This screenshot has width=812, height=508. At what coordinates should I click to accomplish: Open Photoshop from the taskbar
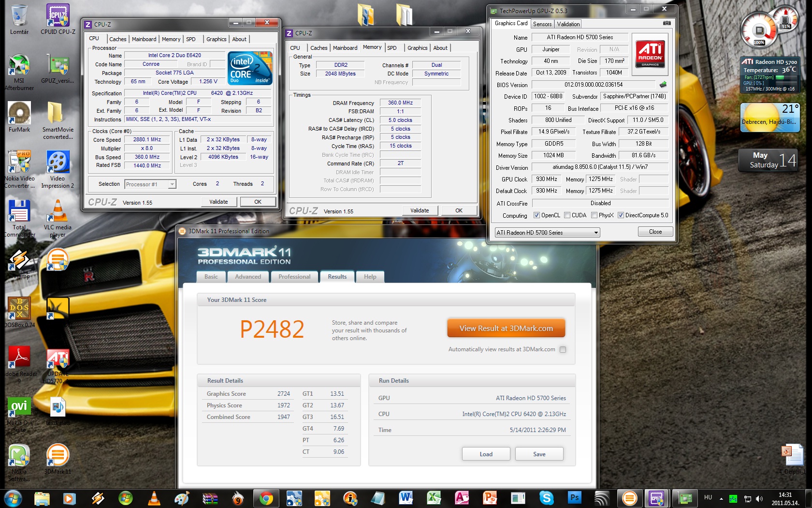pyautogui.click(x=574, y=498)
